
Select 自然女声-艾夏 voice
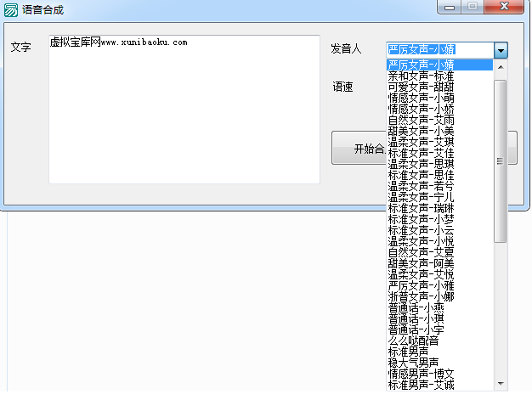[x=439, y=252]
